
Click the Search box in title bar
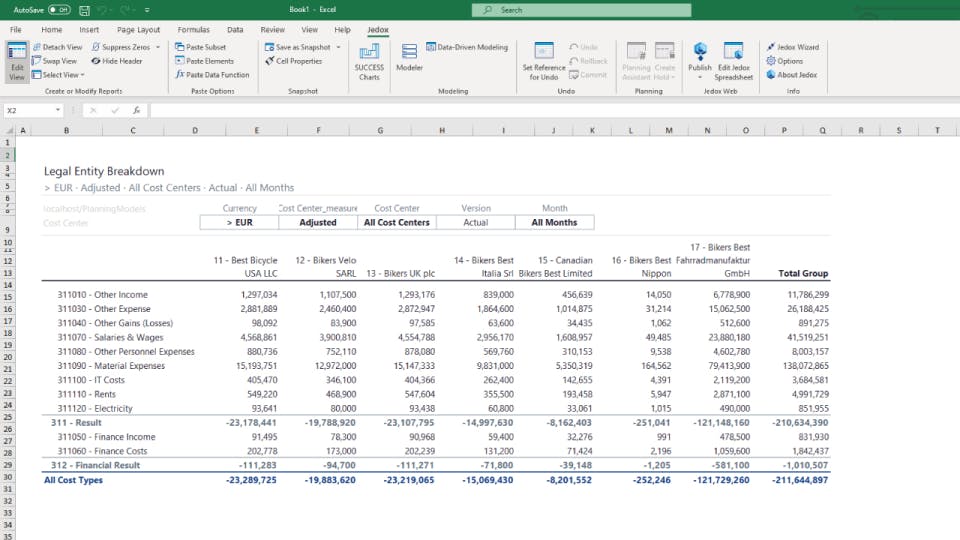pyautogui.click(x=580, y=10)
